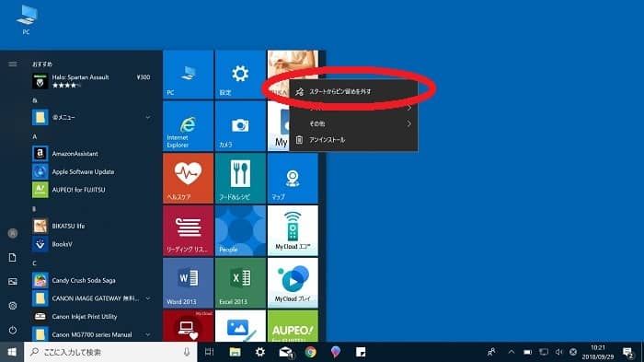Click the network tray icon
644x362 pixels.
pyautogui.click(x=544, y=352)
